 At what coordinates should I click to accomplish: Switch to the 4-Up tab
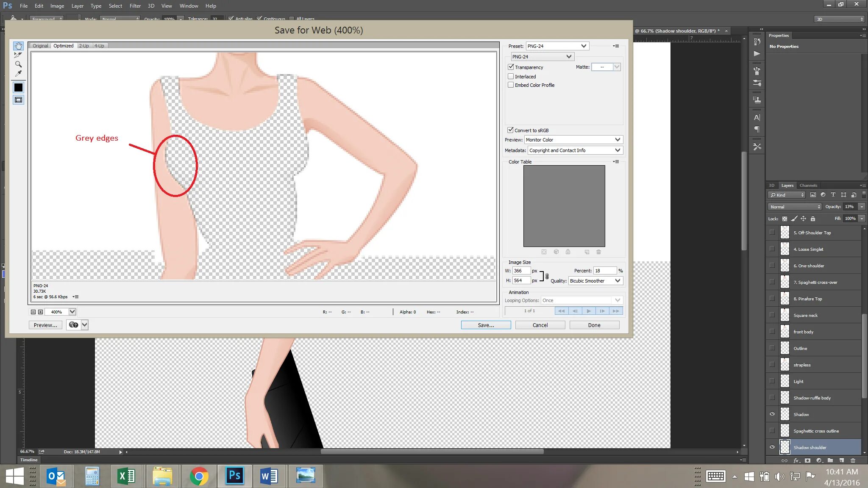click(x=99, y=46)
